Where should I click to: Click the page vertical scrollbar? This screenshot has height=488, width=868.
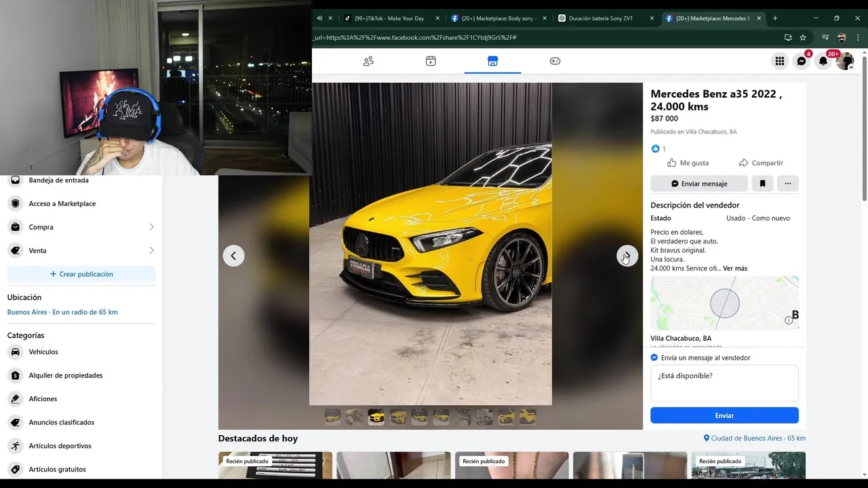tap(864, 129)
